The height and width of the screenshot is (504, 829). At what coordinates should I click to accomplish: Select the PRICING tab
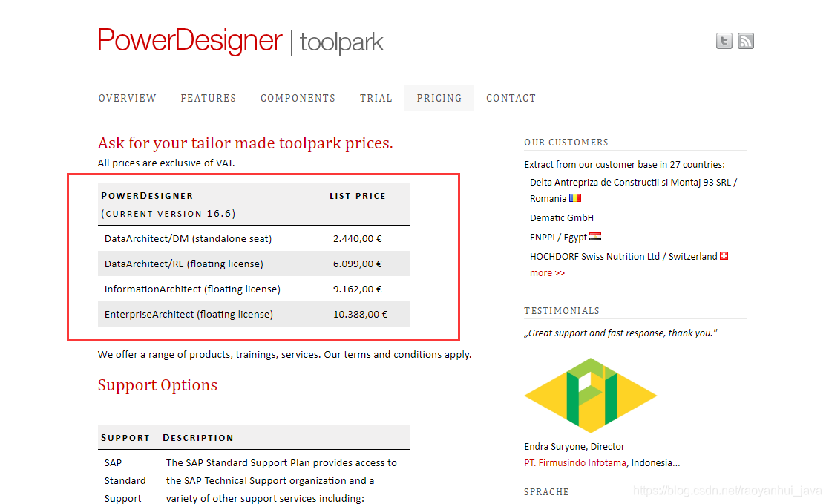pos(439,98)
